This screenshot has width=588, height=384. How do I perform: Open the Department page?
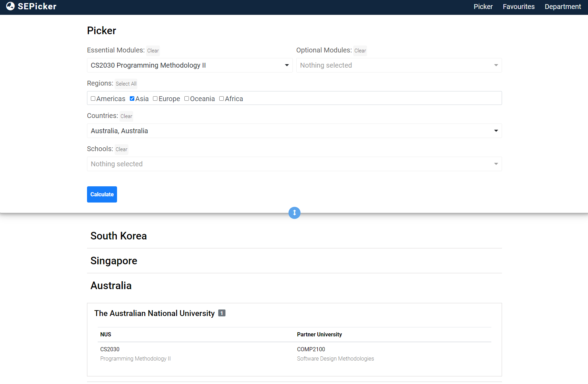563,7
